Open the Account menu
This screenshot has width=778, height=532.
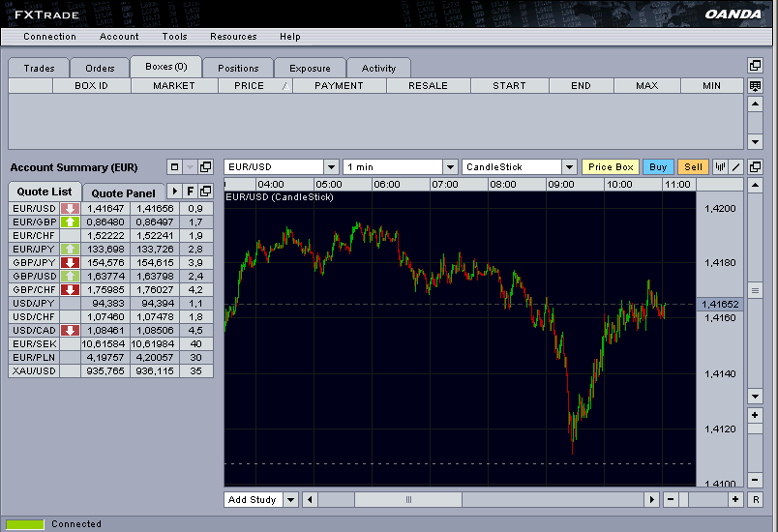coord(119,37)
